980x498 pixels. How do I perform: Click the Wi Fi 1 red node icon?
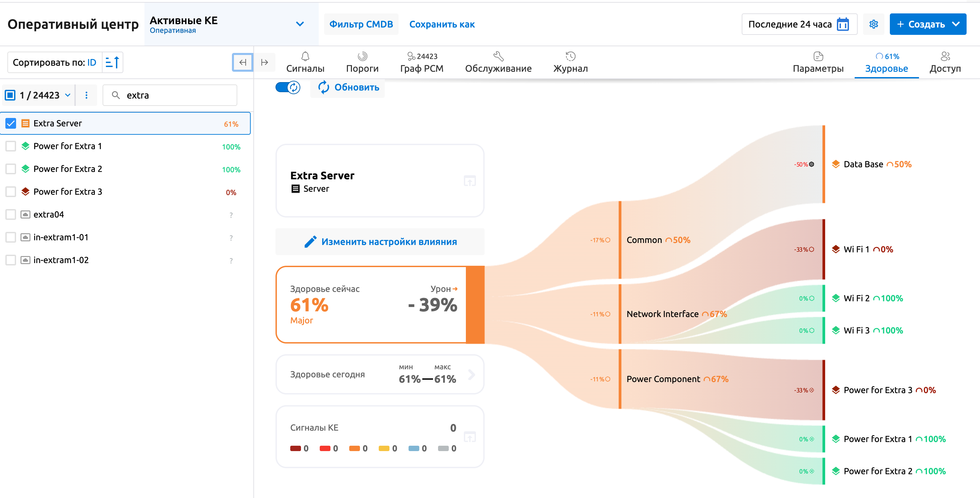836,250
